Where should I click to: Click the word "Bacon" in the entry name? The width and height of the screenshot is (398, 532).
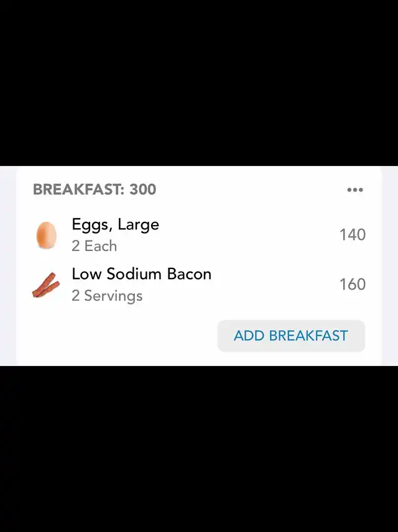coord(189,274)
